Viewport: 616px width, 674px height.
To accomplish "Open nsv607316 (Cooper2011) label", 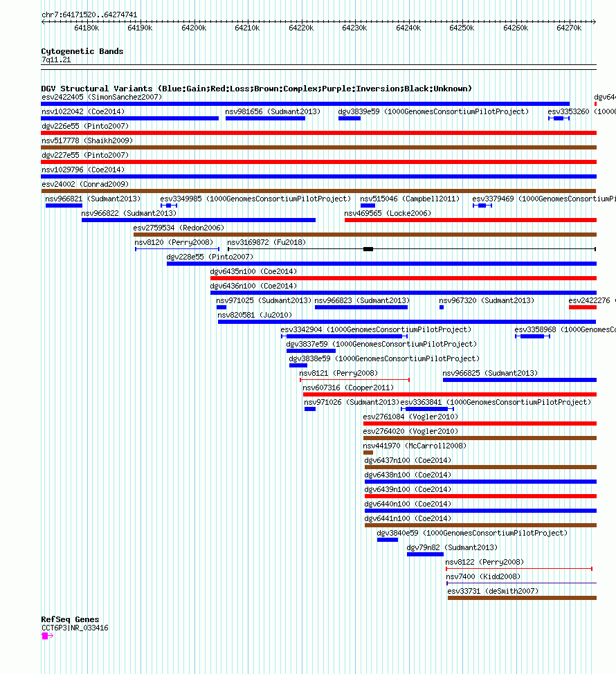I will pos(349,388).
